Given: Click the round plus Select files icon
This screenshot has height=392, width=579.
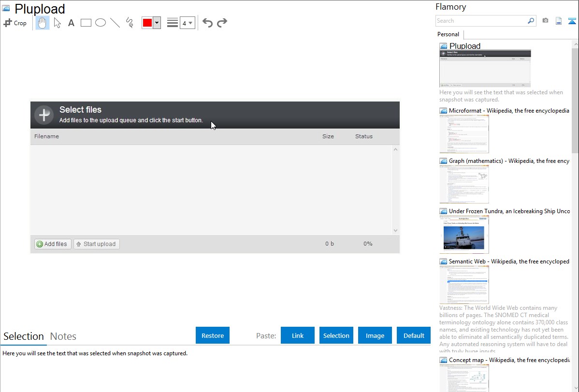Looking at the screenshot, I should 44,115.
